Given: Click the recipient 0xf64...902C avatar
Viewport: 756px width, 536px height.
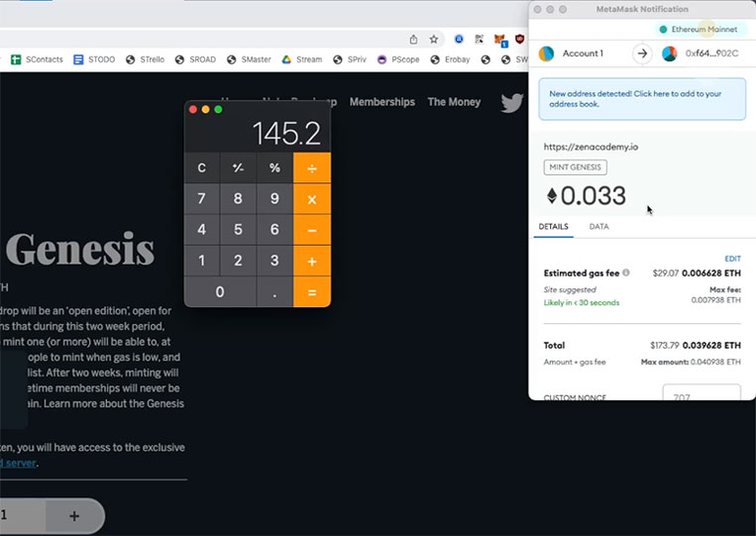Looking at the screenshot, I should pos(669,54).
